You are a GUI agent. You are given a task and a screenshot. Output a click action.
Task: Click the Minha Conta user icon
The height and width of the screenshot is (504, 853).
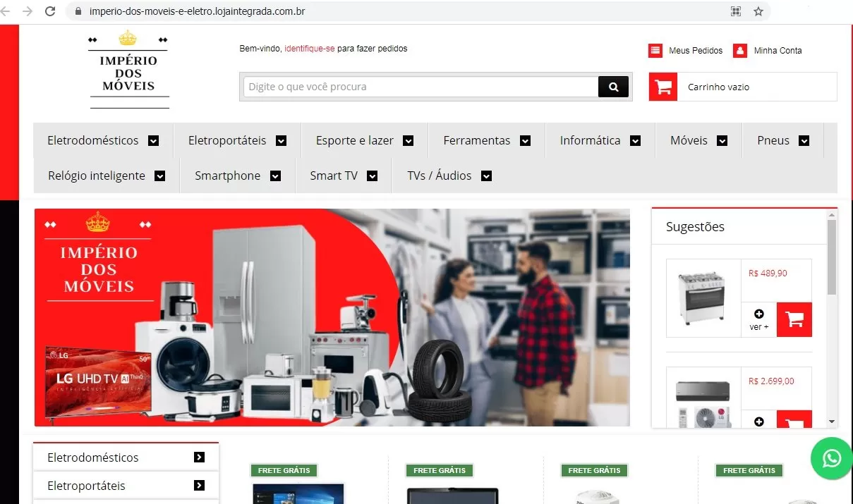(x=740, y=51)
